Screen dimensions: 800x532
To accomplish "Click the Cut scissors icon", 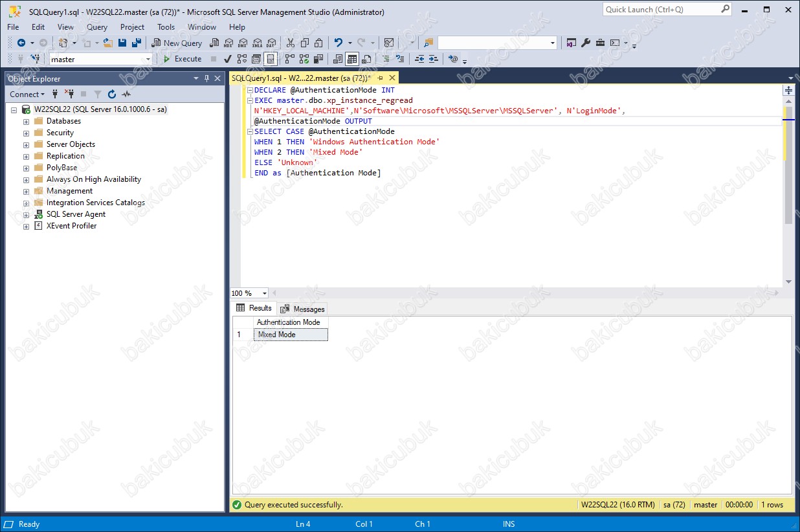I will point(290,43).
